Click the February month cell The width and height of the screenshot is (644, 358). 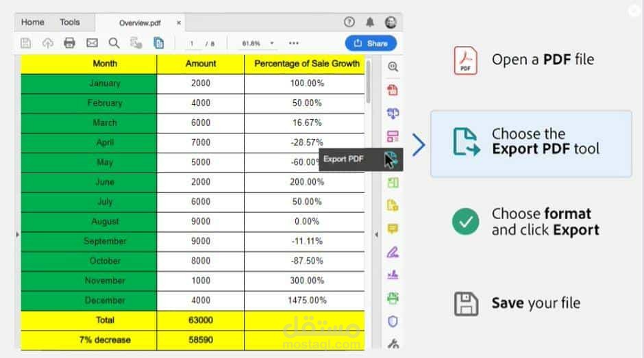click(88, 103)
